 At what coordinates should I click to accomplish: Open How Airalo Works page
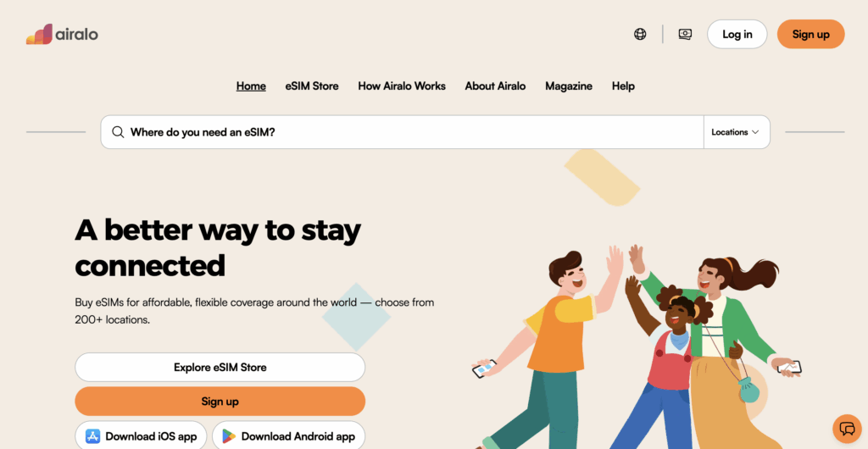point(401,86)
